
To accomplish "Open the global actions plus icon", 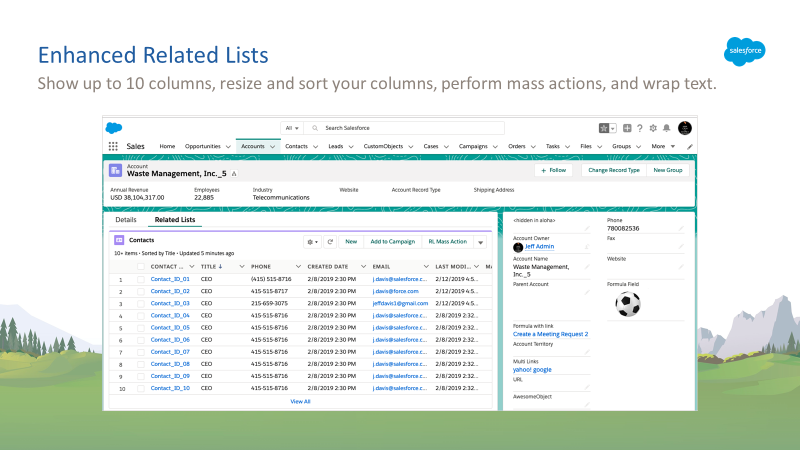I will pyautogui.click(x=627, y=128).
